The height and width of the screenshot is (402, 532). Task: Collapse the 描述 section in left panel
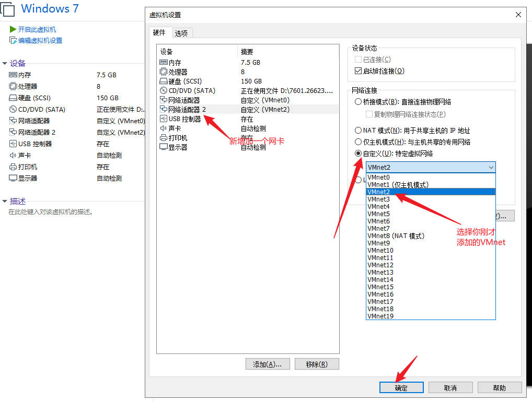point(5,202)
